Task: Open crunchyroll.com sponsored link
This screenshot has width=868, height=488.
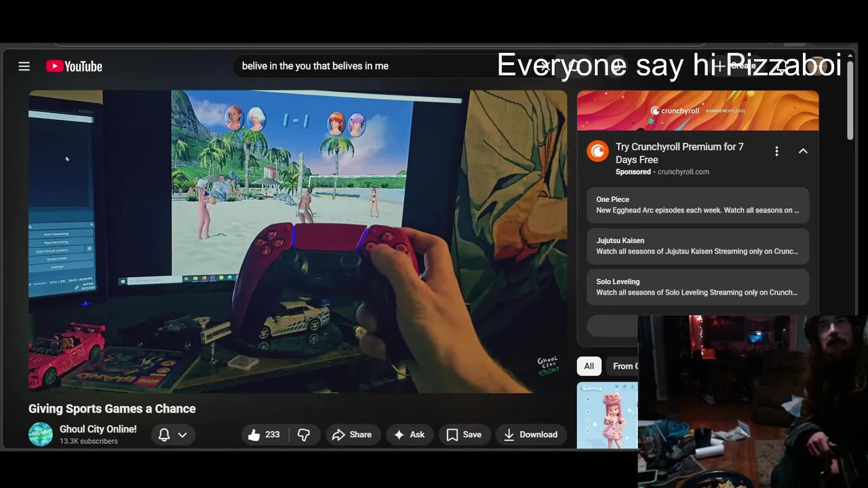Action: [x=684, y=172]
